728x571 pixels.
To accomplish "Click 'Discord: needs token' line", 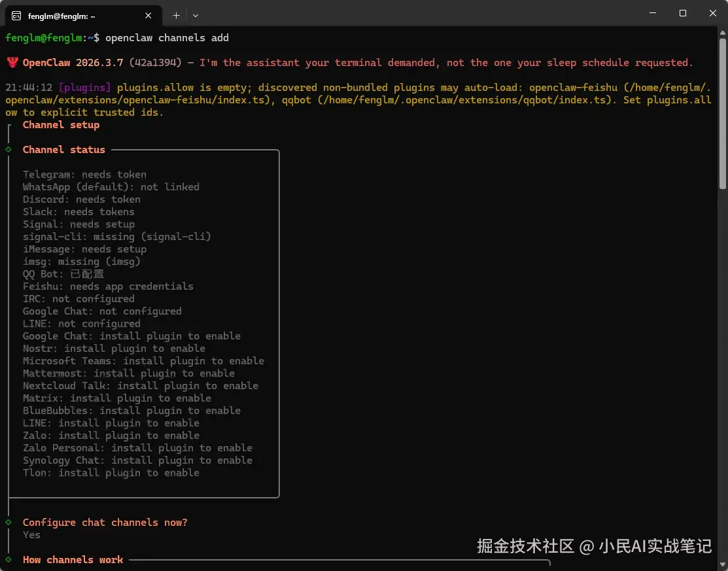I will tap(82, 199).
